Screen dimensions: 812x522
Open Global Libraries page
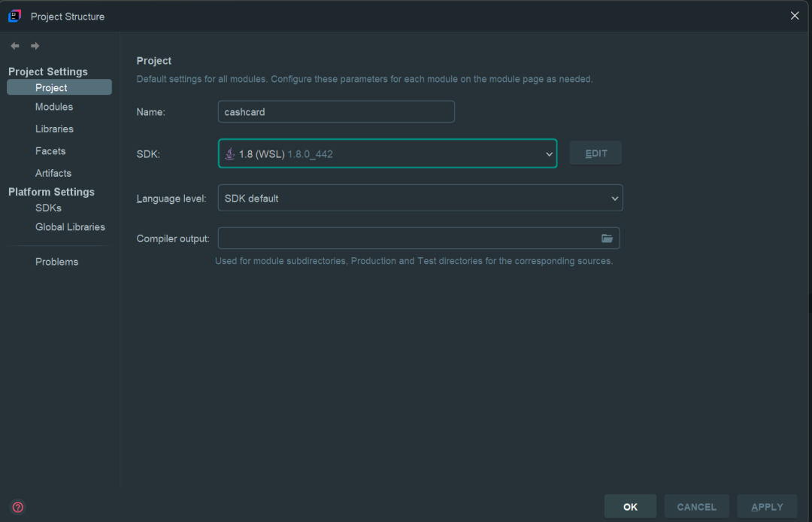[x=70, y=227]
